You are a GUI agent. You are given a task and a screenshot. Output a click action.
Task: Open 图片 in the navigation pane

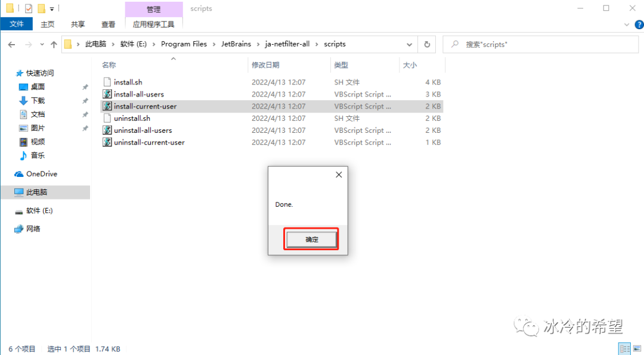38,128
